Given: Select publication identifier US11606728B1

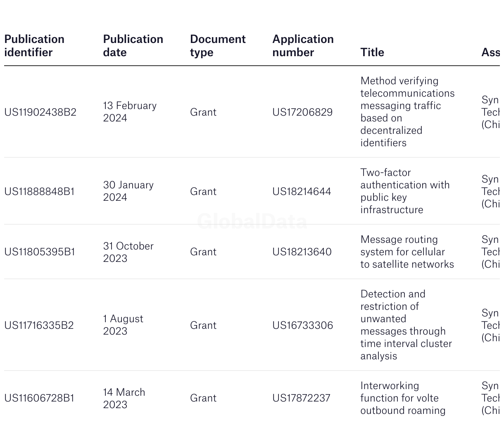Looking at the screenshot, I should tap(39, 398).
